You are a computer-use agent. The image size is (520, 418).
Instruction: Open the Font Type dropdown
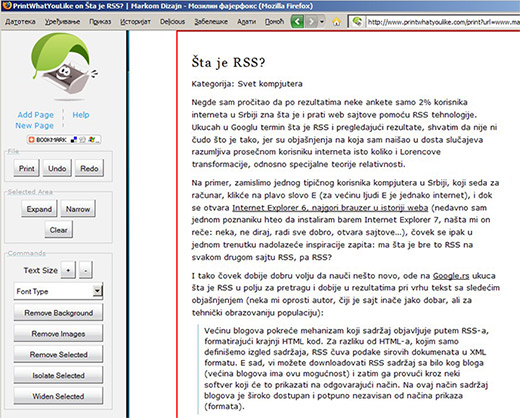[x=58, y=291]
